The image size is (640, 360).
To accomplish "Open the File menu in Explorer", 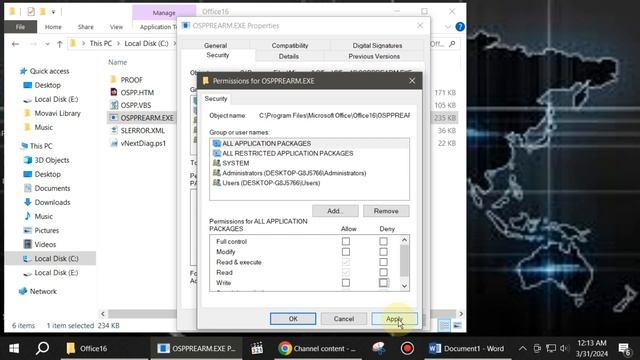I will [20, 27].
